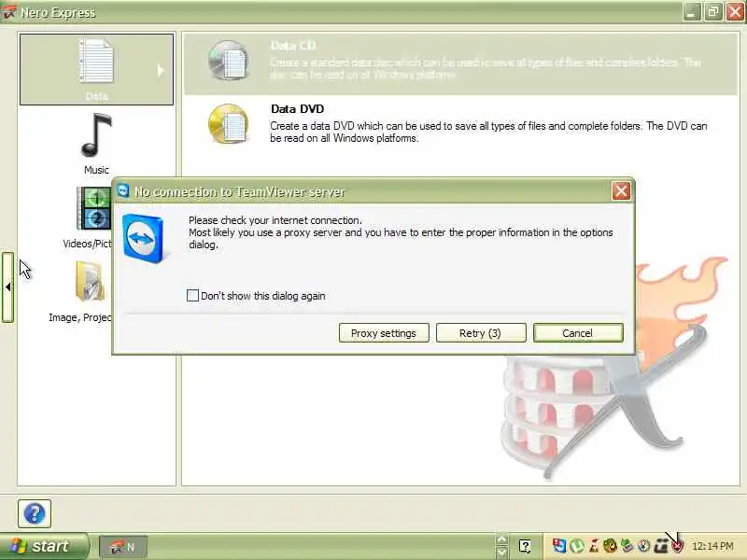Image resolution: width=747 pixels, height=560 pixels.
Task: Minimize the Nero Express window
Action: [691, 12]
